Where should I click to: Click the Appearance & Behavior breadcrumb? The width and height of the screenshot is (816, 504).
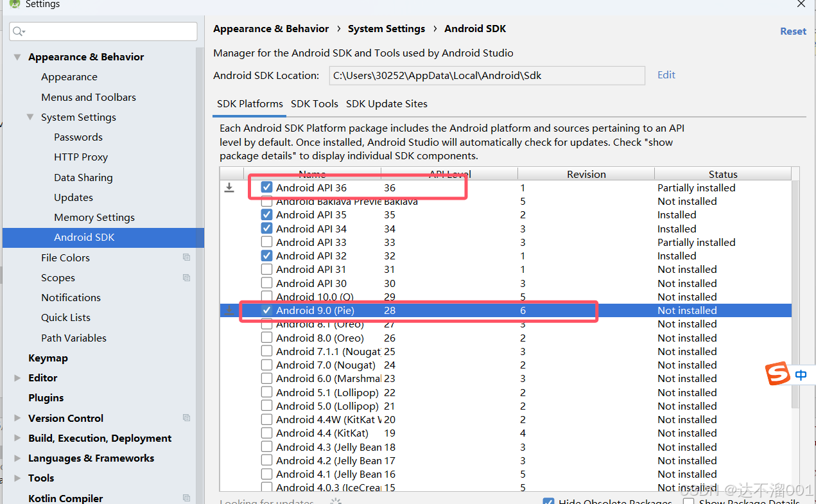coord(271,29)
